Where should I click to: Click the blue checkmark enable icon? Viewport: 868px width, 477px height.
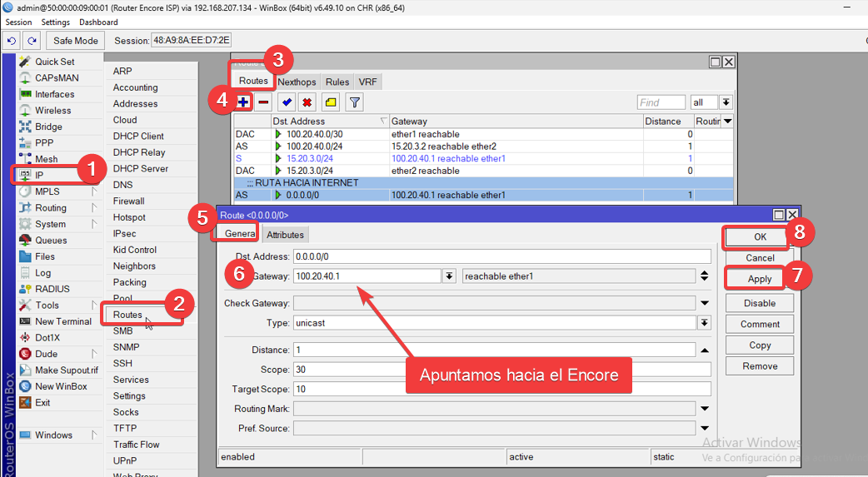point(287,102)
